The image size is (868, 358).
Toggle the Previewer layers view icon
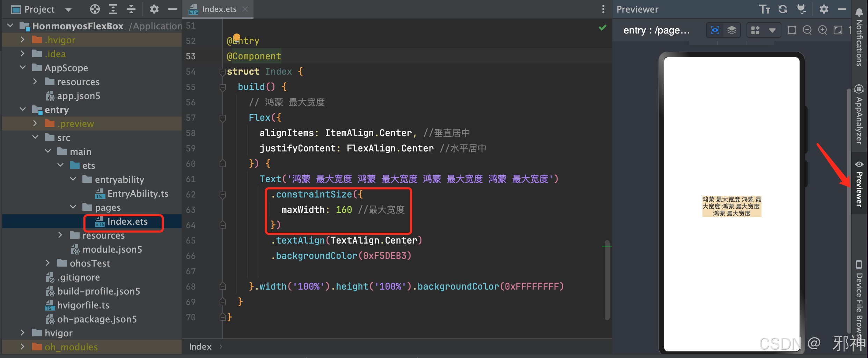(732, 30)
